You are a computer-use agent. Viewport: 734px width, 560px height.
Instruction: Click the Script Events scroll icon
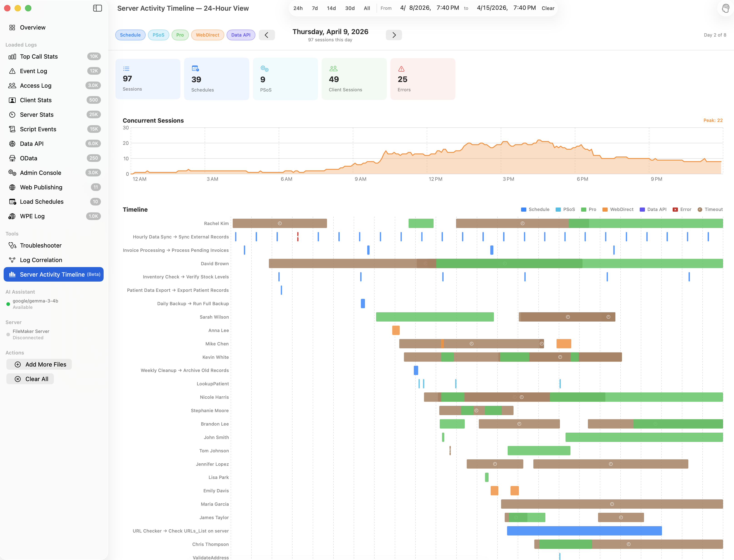12,129
